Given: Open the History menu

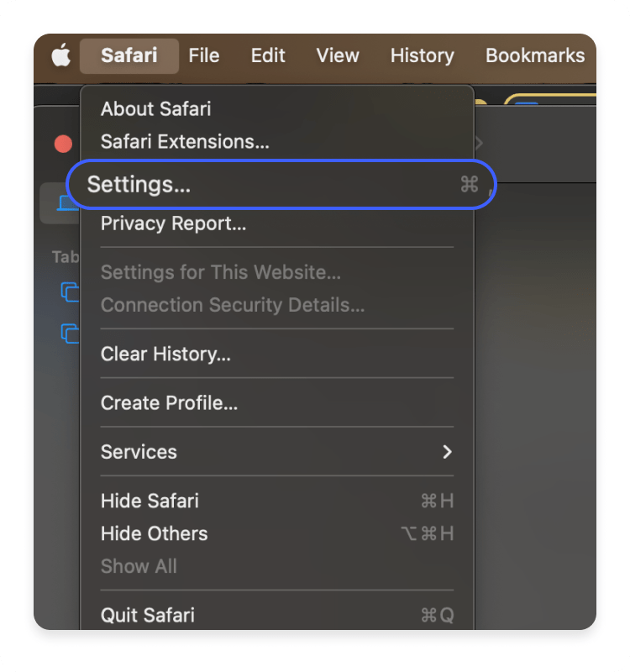Looking at the screenshot, I should pos(422,55).
